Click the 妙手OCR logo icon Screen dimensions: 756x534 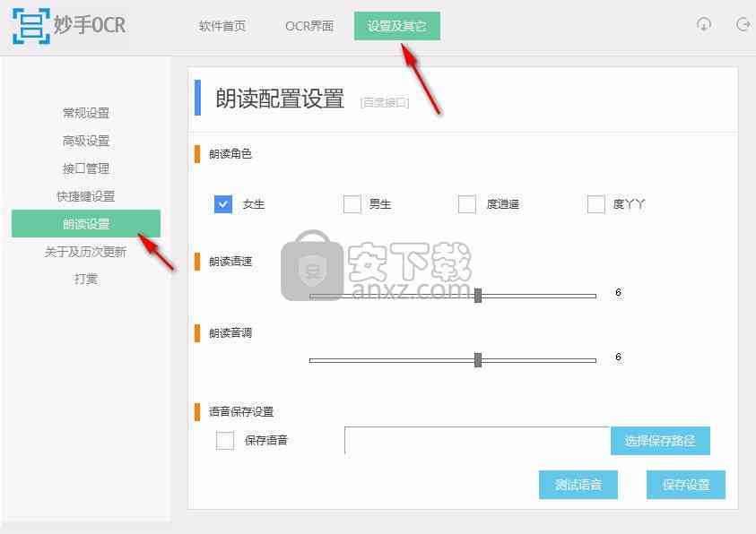30,26
